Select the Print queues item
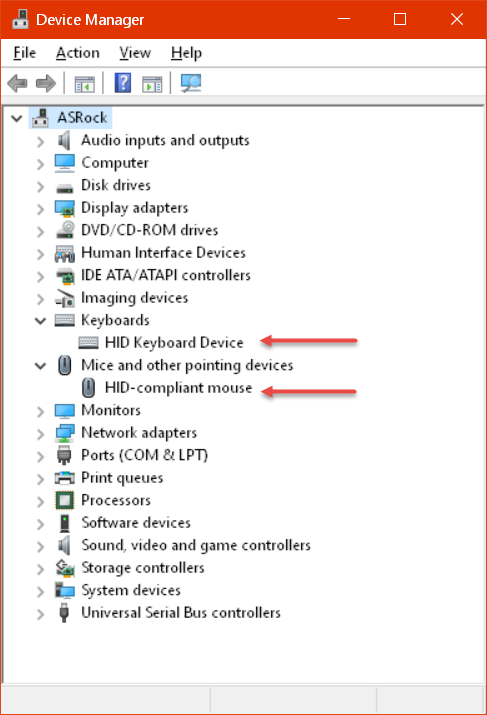 (x=122, y=478)
